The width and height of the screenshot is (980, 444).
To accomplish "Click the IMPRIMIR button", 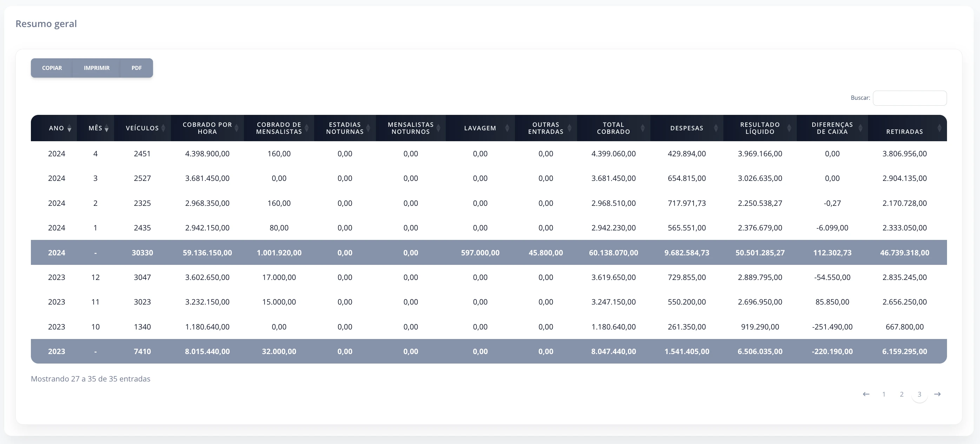I will pyautogui.click(x=97, y=68).
